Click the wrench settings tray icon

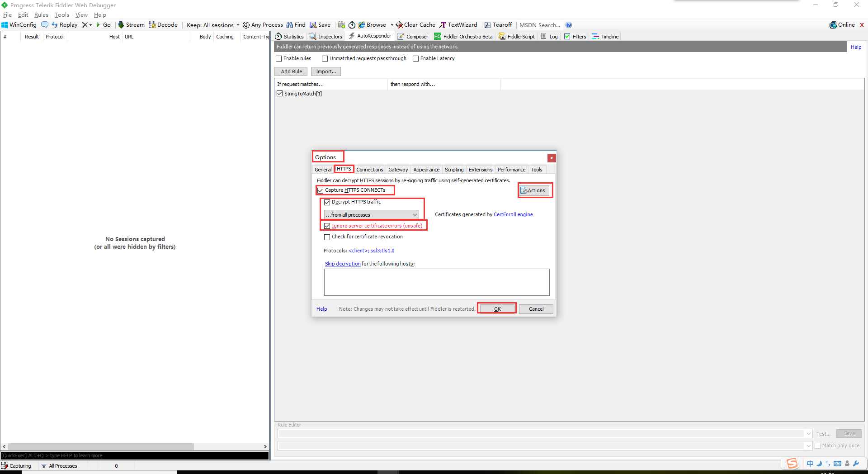click(856, 464)
